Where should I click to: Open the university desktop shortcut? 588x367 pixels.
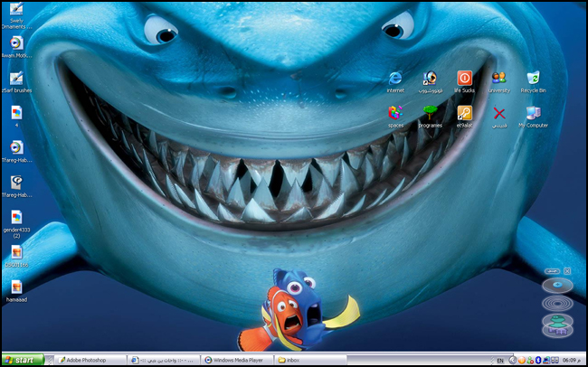click(499, 82)
